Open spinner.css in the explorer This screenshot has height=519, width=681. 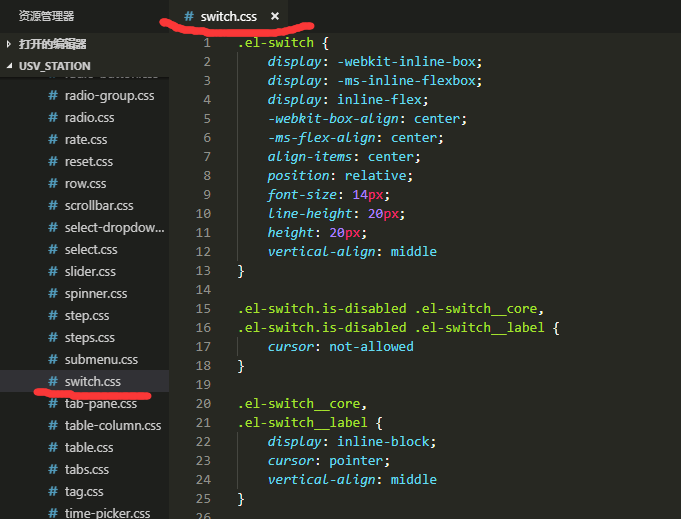pos(96,294)
